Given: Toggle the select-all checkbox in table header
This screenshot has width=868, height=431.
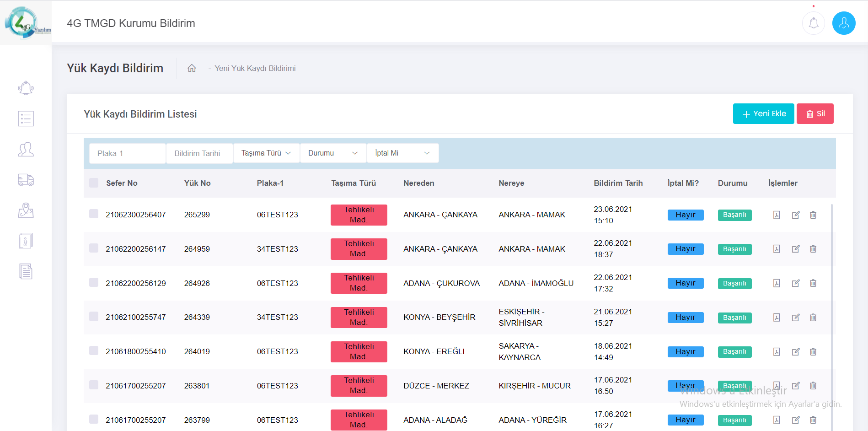Looking at the screenshot, I should (94, 183).
